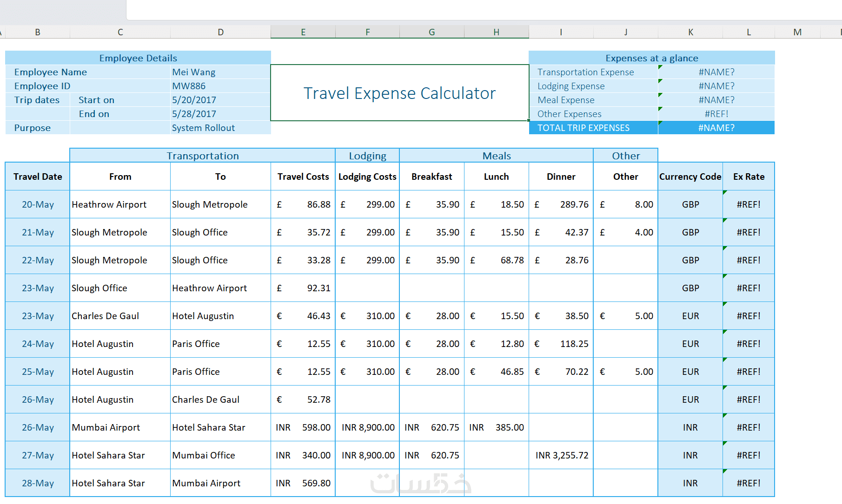Click the 68.78 lunch cell
Image resolution: width=842 pixels, height=504 pixels.
point(497,260)
